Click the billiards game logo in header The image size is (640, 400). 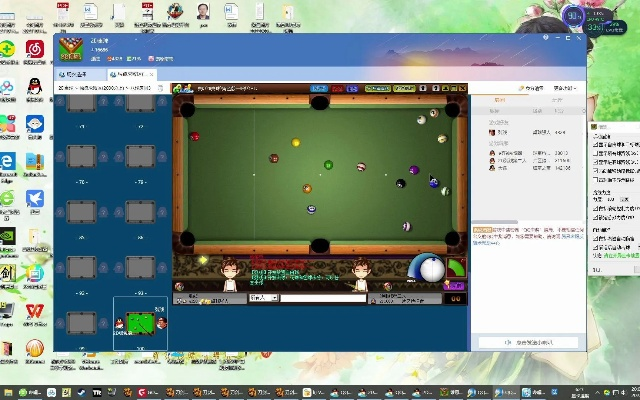click(72, 48)
